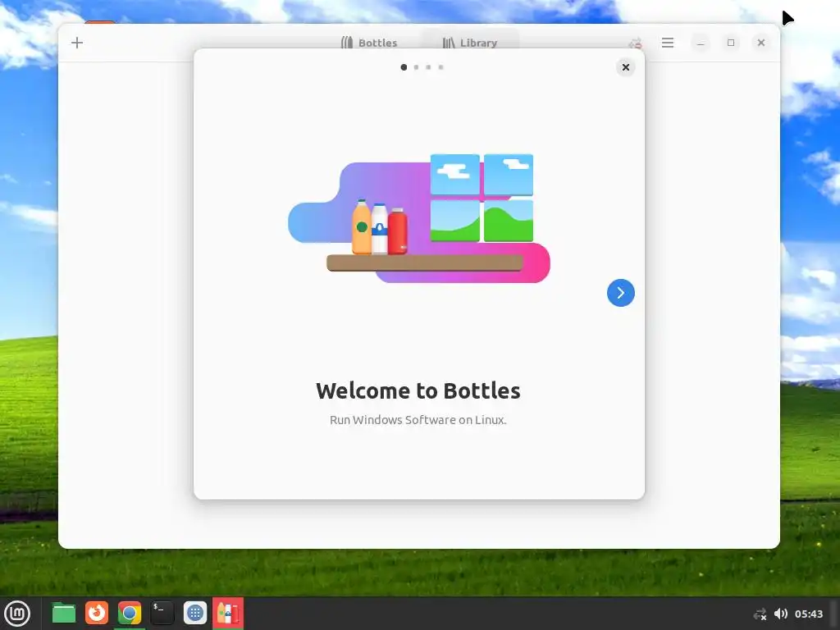Select the fourth carousel page dot
Screen dimensions: 840x630
click(x=441, y=67)
